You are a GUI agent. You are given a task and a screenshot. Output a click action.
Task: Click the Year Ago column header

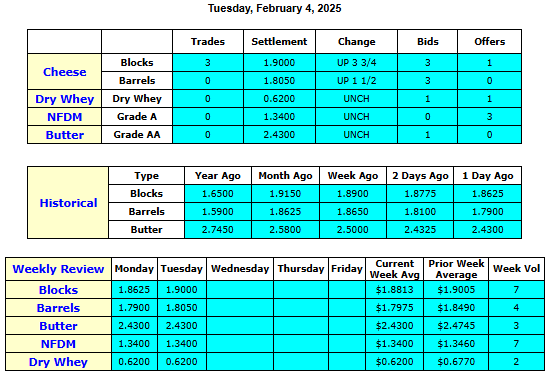pyautogui.click(x=218, y=176)
